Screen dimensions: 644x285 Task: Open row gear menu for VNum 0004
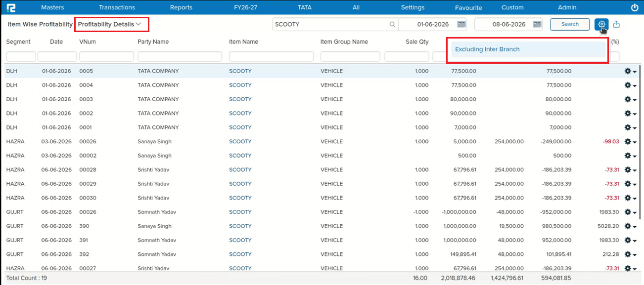point(630,85)
